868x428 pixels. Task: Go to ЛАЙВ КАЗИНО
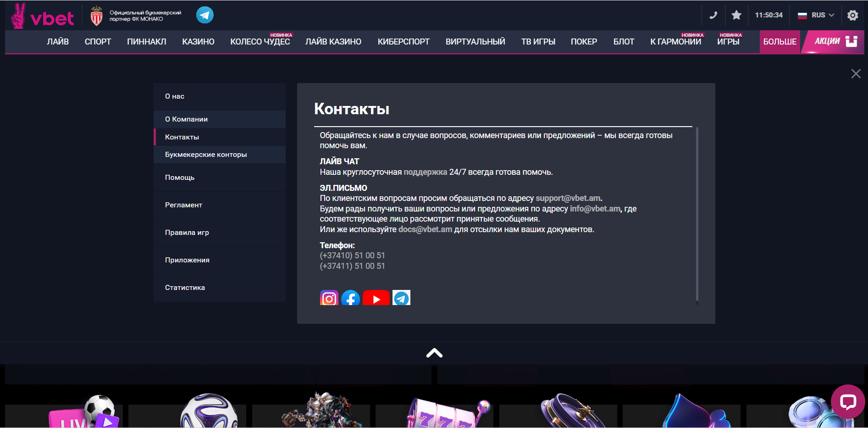[333, 42]
